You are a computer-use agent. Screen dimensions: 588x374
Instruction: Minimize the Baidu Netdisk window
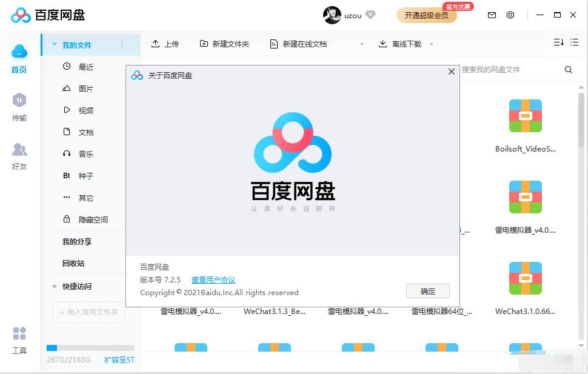point(540,15)
